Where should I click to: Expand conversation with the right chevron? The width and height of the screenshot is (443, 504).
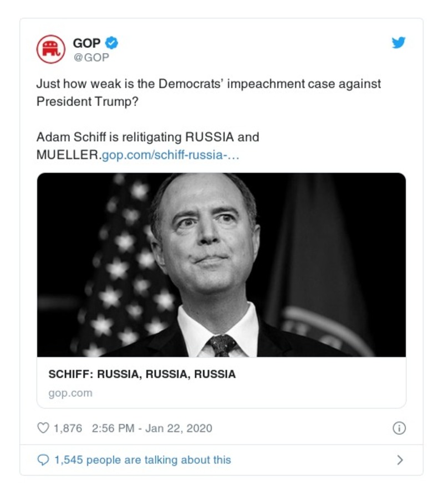coord(400,460)
